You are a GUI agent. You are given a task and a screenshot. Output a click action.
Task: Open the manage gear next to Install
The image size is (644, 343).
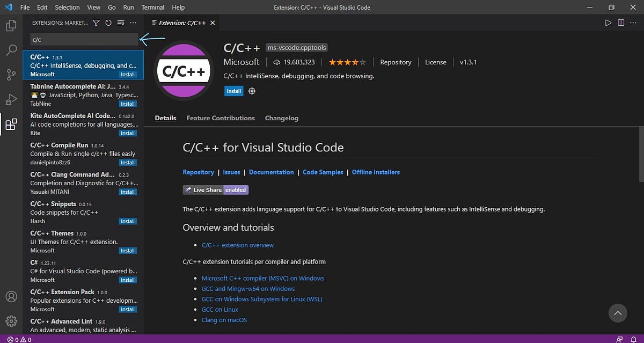(252, 91)
